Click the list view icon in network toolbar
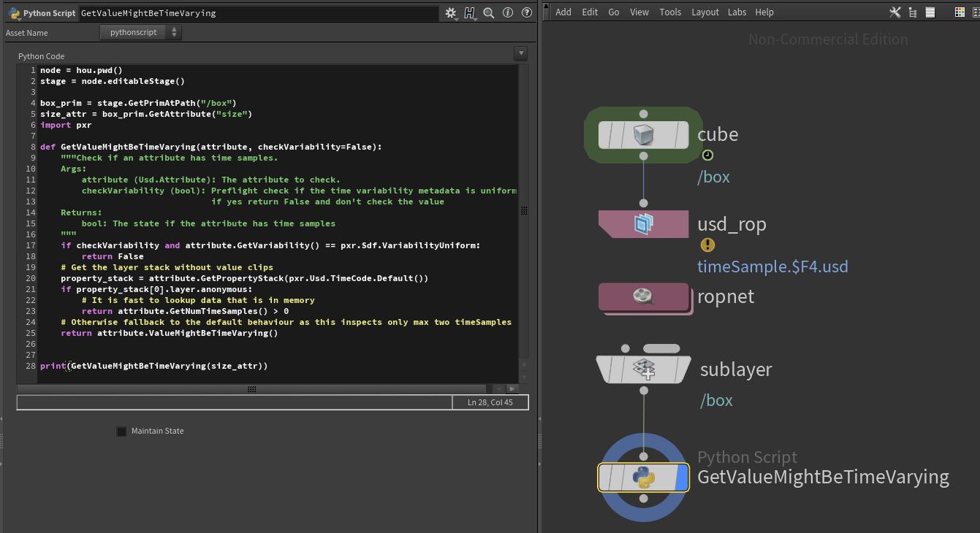 pos(930,12)
